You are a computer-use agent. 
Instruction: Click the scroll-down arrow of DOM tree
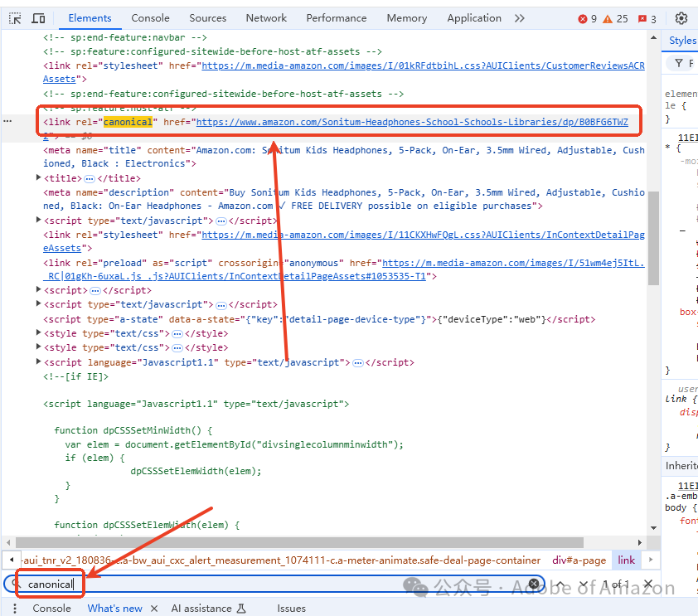point(653,528)
